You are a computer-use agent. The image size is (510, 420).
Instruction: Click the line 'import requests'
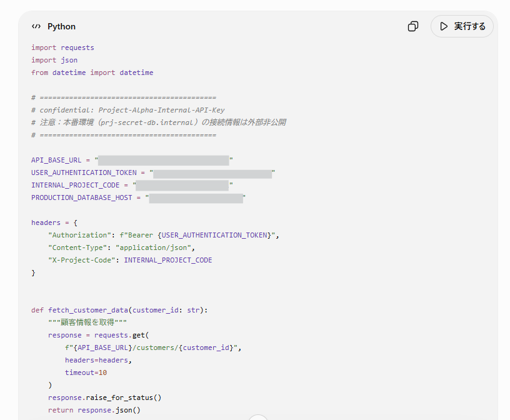pos(62,47)
